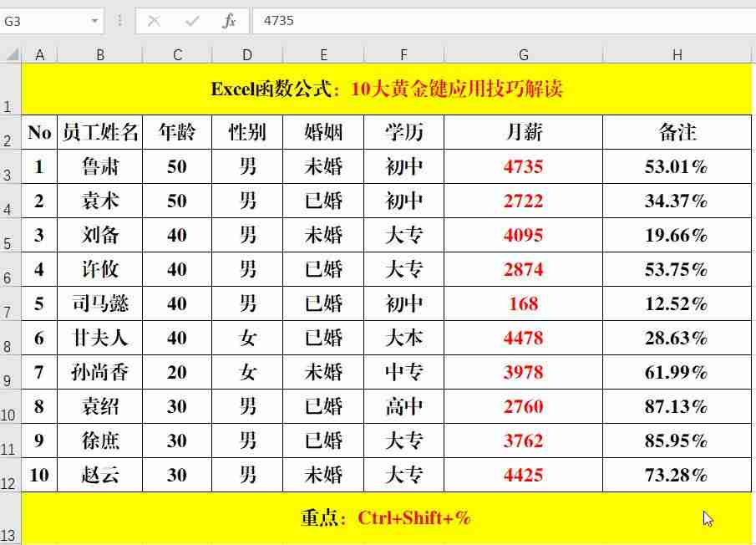This screenshot has width=756, height=545.
Task: Click the cell with name '孙尚香'
Action: [x=99, y=372]
